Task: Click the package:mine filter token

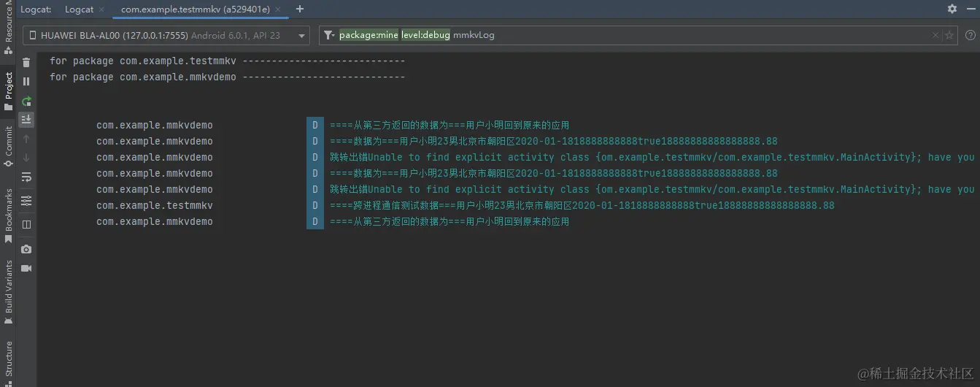Action: pyautogui.click(x=369, y=35)
